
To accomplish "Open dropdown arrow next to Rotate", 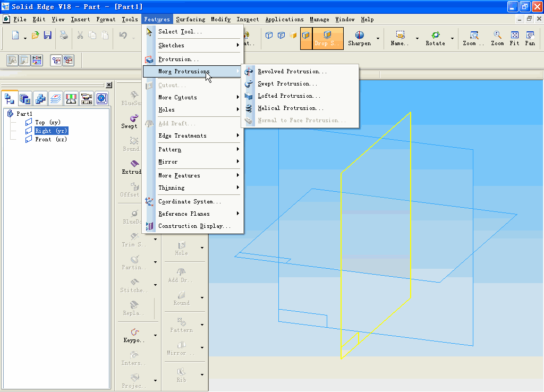I will click(452, 38).
